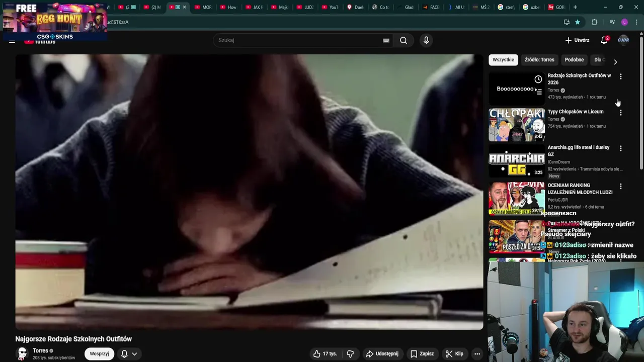The width and height of the screenshot is (644, 362).
Task: Open options for Typy Chłopaków w Liceum
Action: 620,113
